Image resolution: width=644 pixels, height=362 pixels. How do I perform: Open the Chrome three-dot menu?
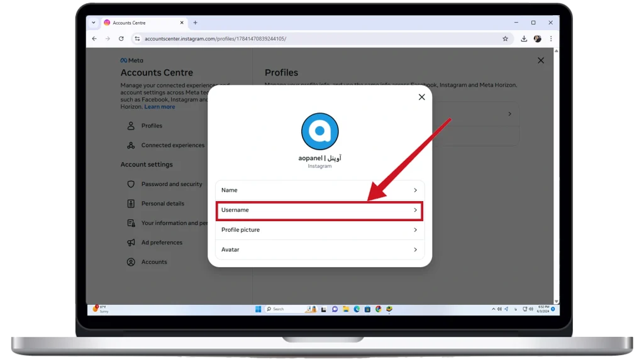[551, 38]
